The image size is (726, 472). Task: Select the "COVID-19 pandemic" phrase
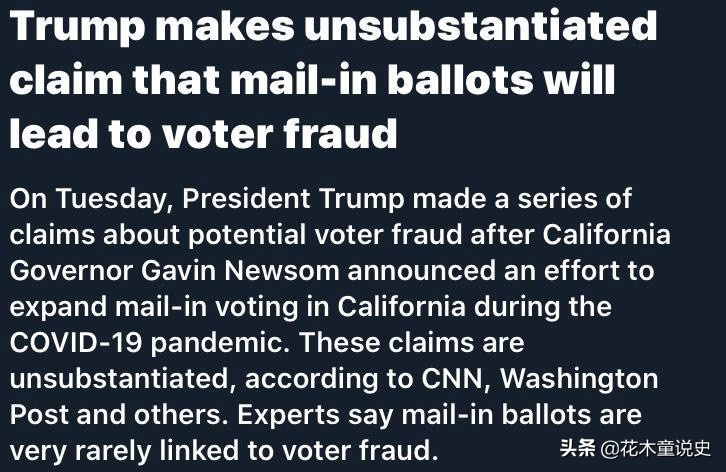(x=147, y=343)
